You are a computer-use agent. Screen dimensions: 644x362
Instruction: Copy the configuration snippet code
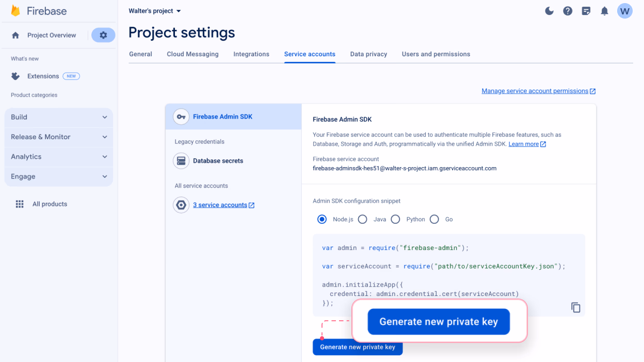click(x=576, y=307)
